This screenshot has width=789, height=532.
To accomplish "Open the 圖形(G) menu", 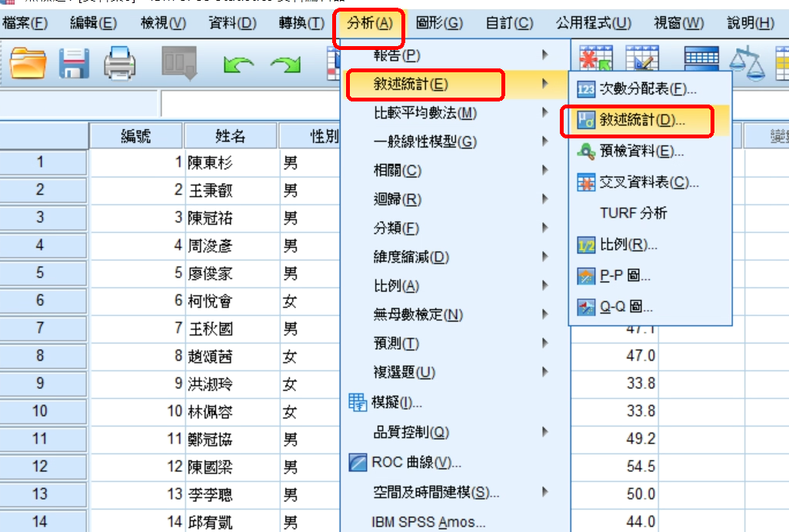I will pyautogui.click(x=439, y=23).
